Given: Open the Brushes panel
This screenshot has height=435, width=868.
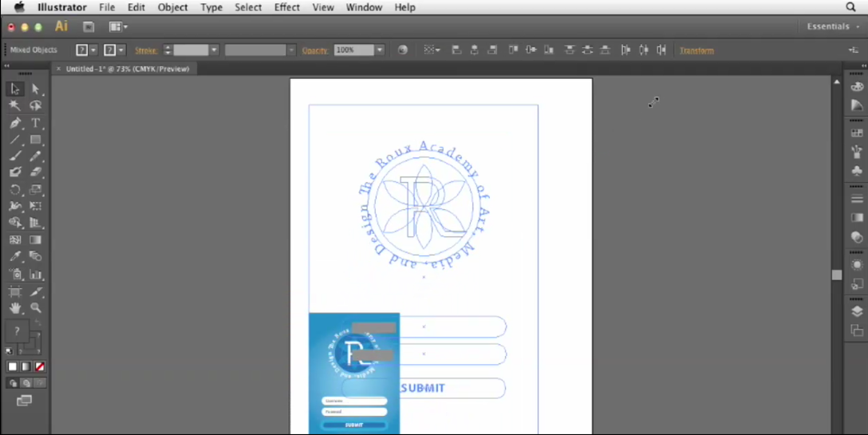Looking at the screenshot, I should (856, 152).
